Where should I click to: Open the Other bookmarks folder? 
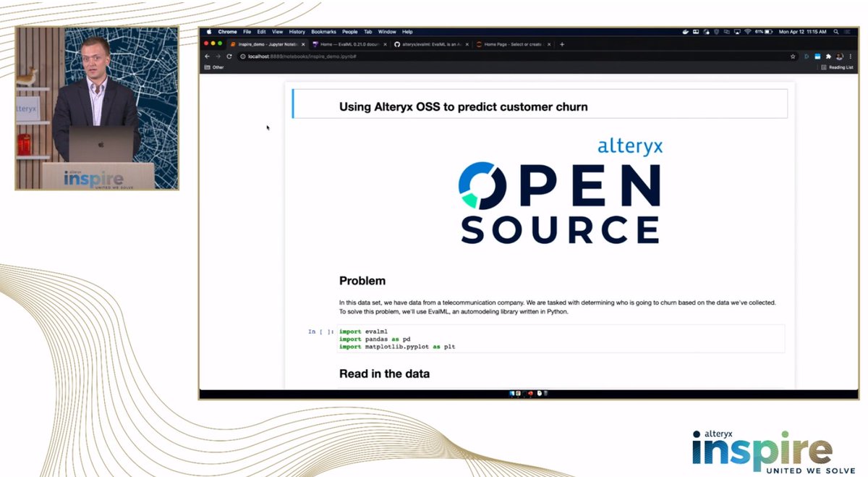point(214,67)
